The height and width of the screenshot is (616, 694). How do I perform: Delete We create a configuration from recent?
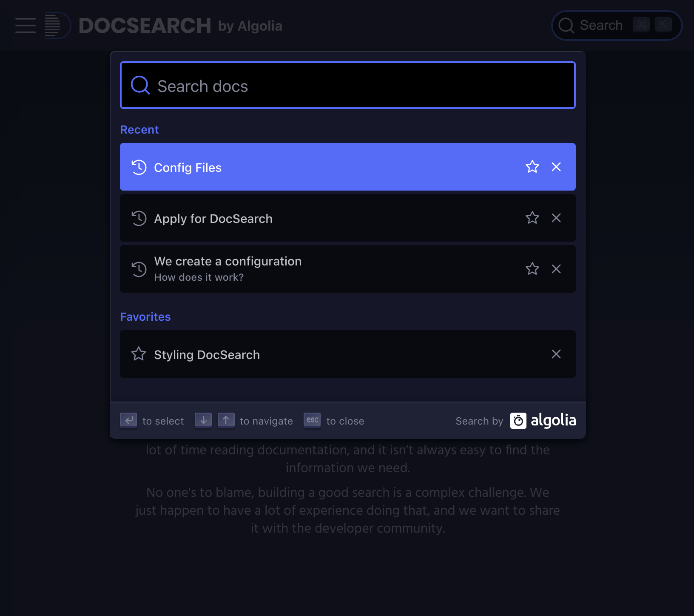556,269
